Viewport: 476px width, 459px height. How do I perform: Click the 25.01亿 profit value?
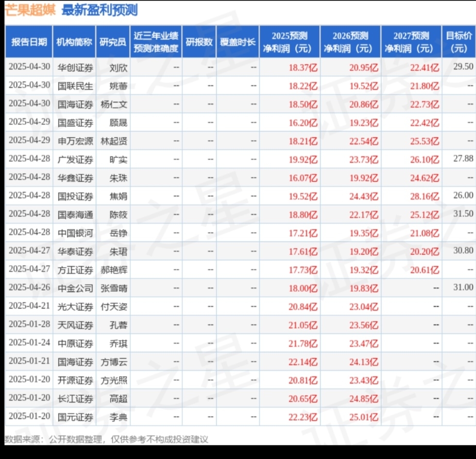click(x=364, y=417)
